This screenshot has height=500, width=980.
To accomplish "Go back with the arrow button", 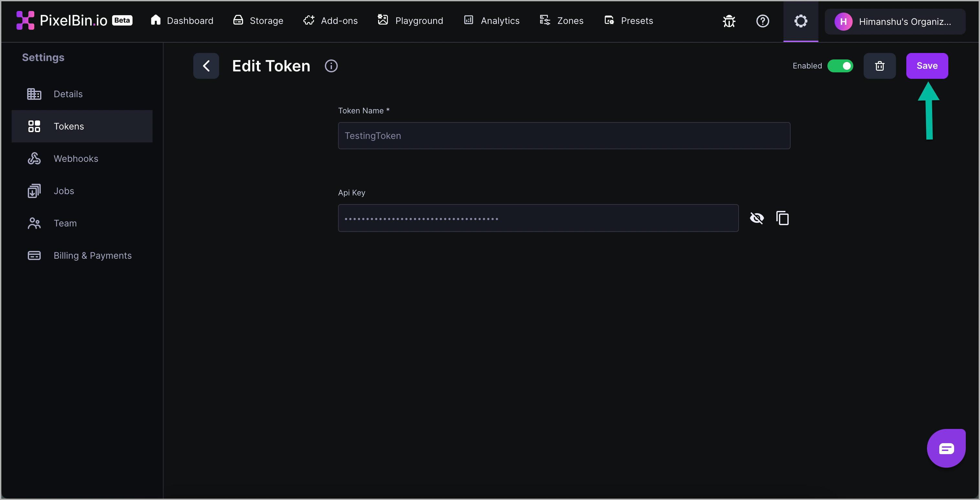I will [x=206, y=66].
